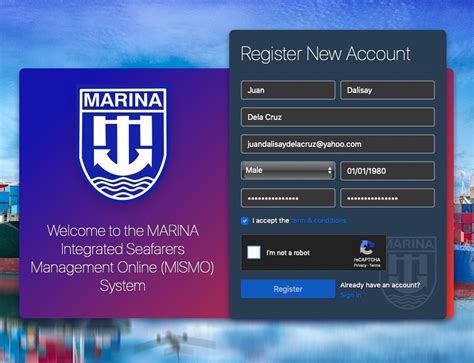Open the terms & conditions link
This screenshot has width=474, height=363.
[x=319, y=220]
